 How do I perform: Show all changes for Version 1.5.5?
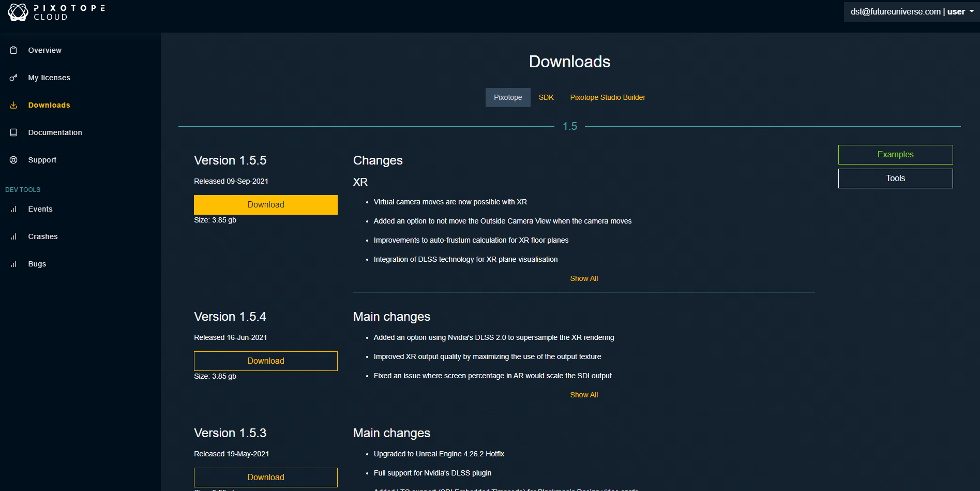click(x=584, y=278)
